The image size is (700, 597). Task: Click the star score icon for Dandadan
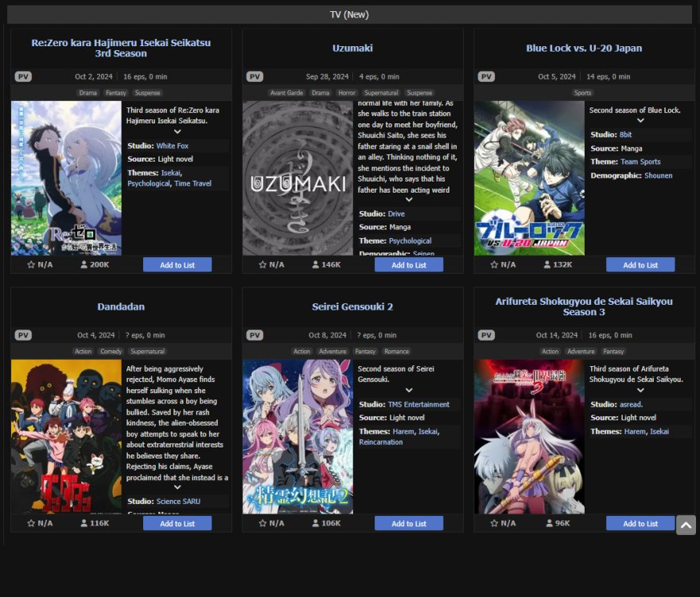(31, 523)
